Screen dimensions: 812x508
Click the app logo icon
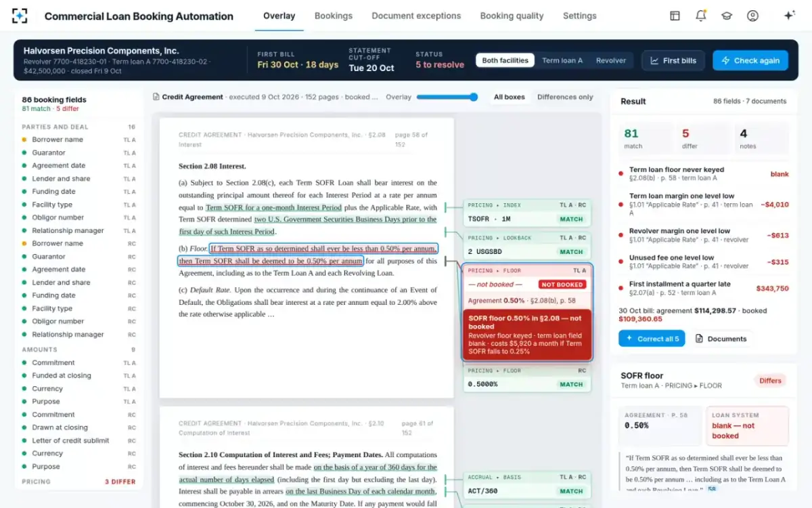coord(20,16)
